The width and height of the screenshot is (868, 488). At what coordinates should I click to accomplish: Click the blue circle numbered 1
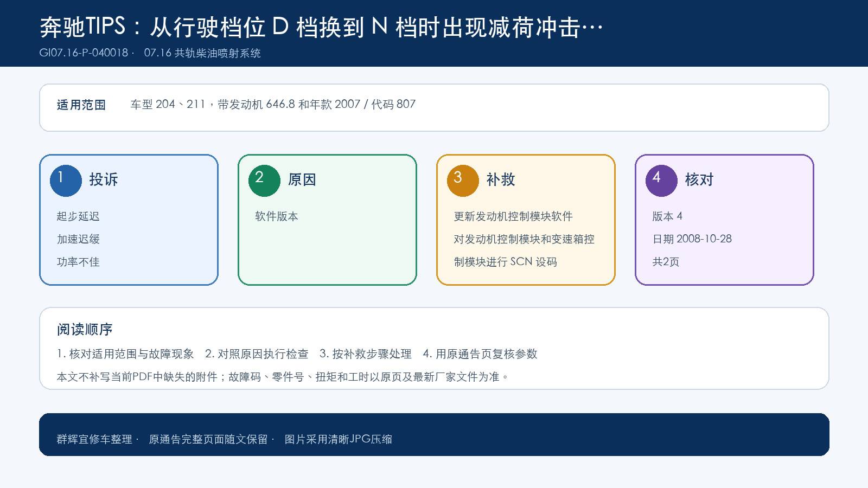(66, 181)
